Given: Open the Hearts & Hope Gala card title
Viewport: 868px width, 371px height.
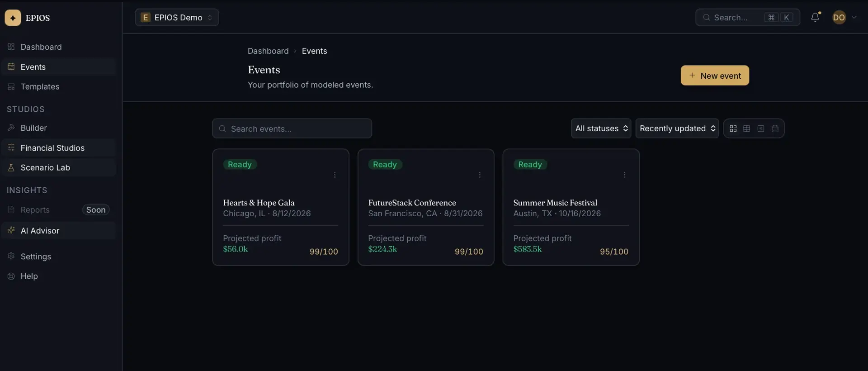Looking at the screenshot, I should (259, 203).
